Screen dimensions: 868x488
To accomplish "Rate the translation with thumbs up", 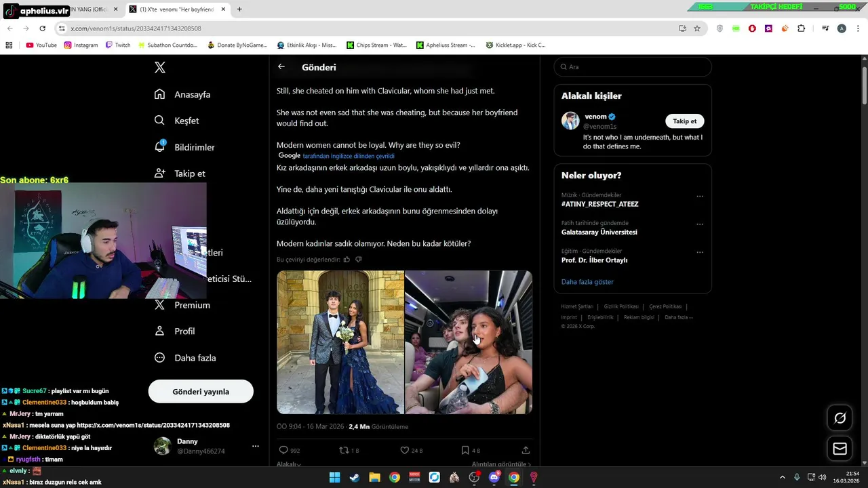I will (x=347, y=260).
